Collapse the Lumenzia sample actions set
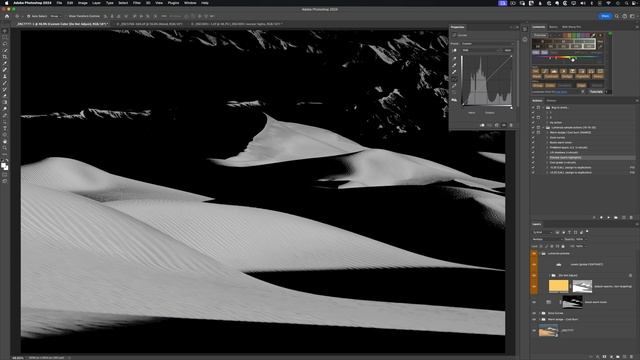The height and width of the screenshot is (360, 640). point(543,128)
